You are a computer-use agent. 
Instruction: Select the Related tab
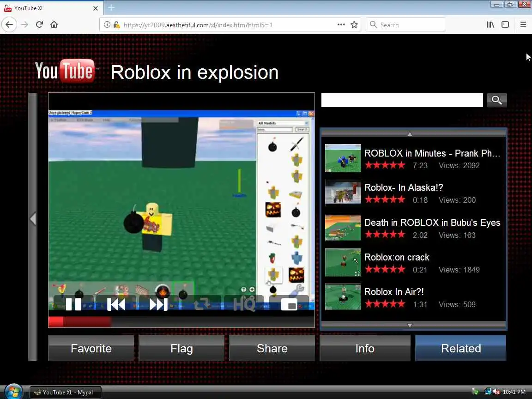tap(461, 348)
